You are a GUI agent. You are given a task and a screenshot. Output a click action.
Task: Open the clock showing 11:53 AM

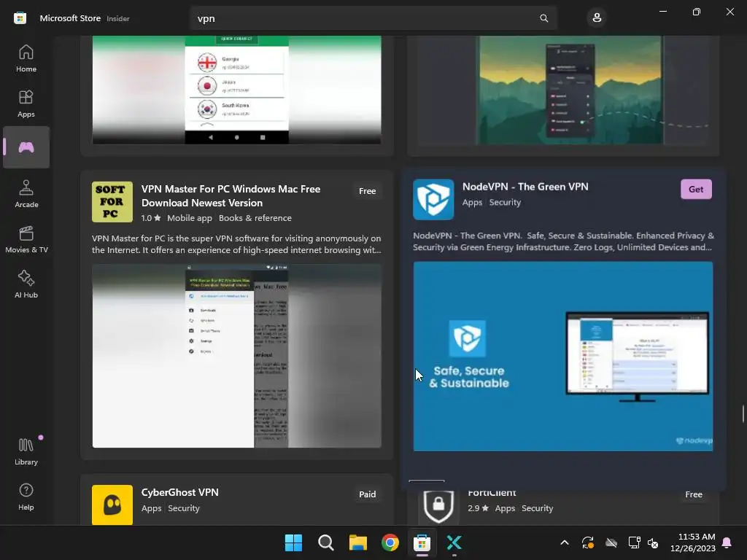pyautogui.click(x=693, y=542)
